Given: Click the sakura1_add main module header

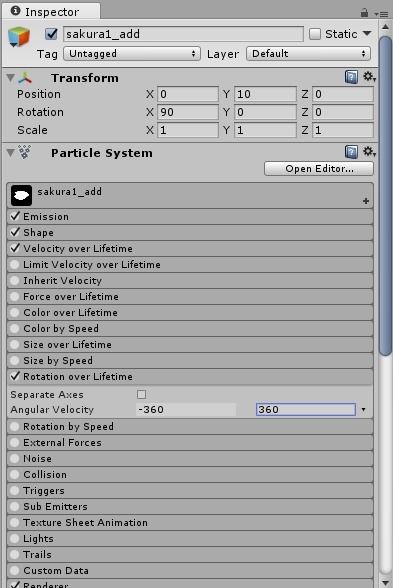Looking at the screenshot, I should (x=190, y=195).
